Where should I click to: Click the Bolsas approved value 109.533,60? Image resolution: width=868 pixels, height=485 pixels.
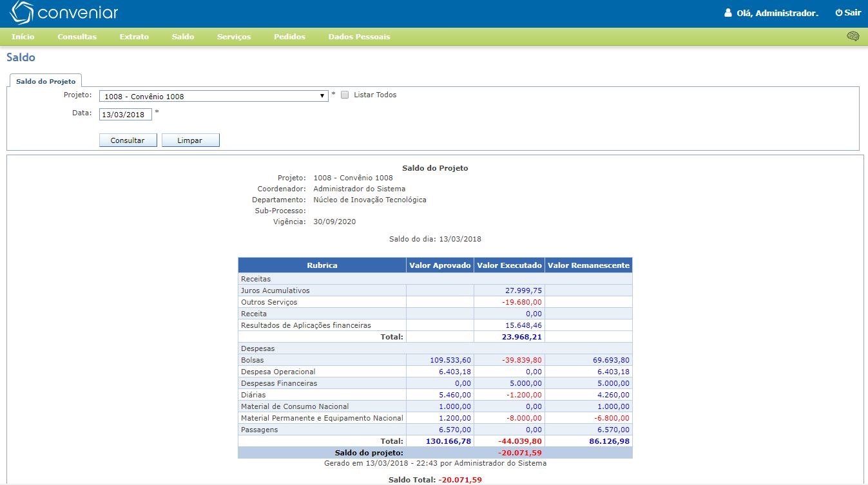pos(450,360)
